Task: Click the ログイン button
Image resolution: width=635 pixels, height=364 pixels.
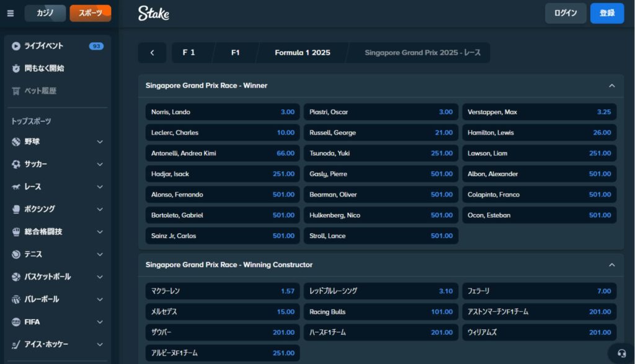Action: tap(566, 14)
